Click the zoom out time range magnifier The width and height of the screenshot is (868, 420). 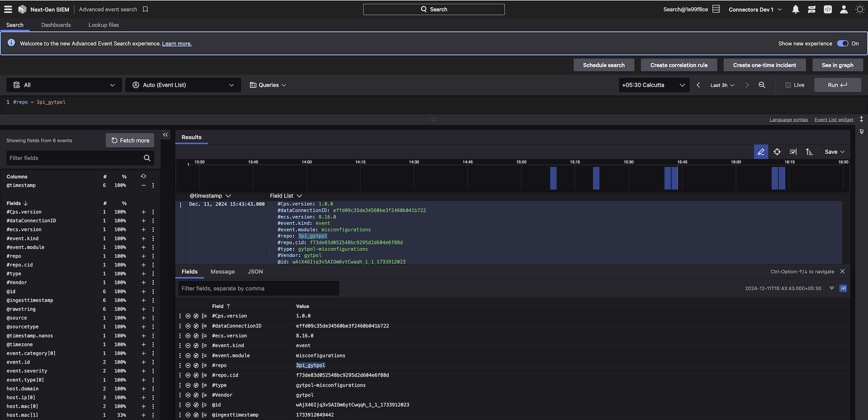point(762,85)
